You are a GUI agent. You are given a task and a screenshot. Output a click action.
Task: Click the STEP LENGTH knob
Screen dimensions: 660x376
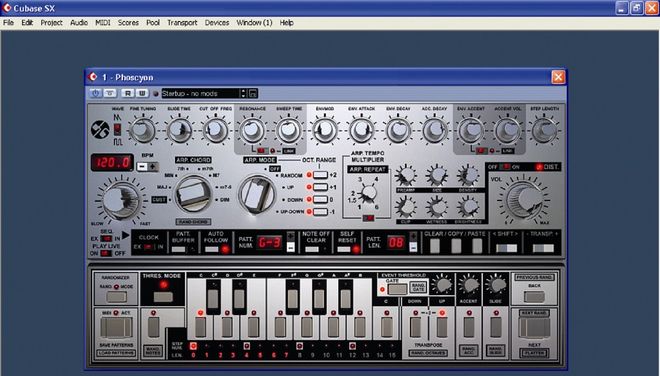click(x=544, y=130)
